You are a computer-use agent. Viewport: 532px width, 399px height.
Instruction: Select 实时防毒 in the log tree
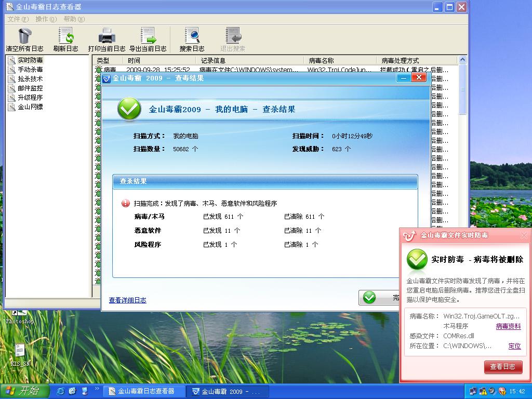[x=30, y=60]
